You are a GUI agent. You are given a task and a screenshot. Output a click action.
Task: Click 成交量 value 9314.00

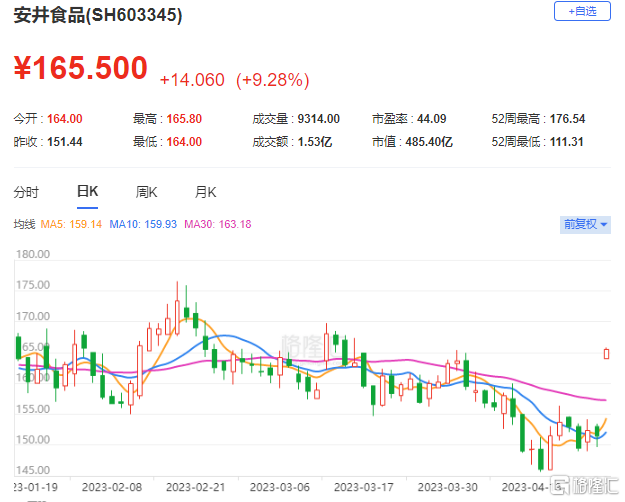318,119
